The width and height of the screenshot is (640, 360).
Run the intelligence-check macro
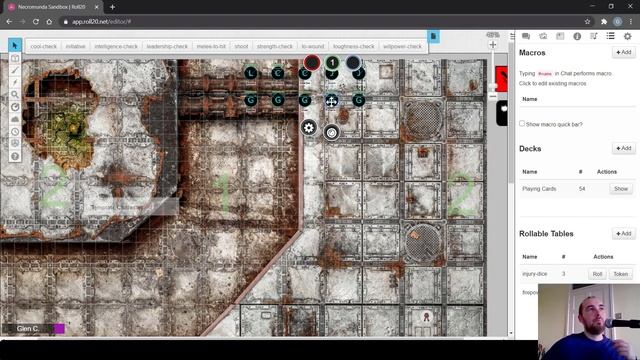click(116, 47)
